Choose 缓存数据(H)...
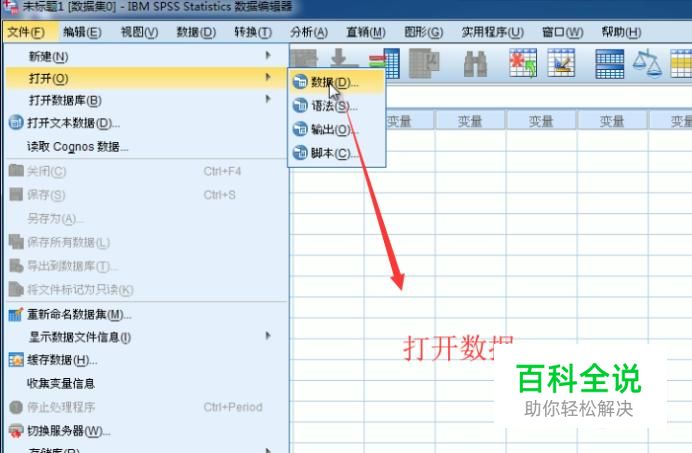The image size is (692, 453). pyautogui.click(x=147, y=360)
